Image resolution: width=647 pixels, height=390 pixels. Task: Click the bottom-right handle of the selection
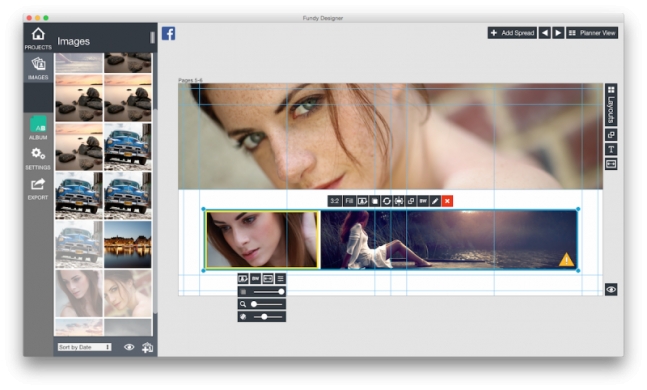click(x=578, y=271)
